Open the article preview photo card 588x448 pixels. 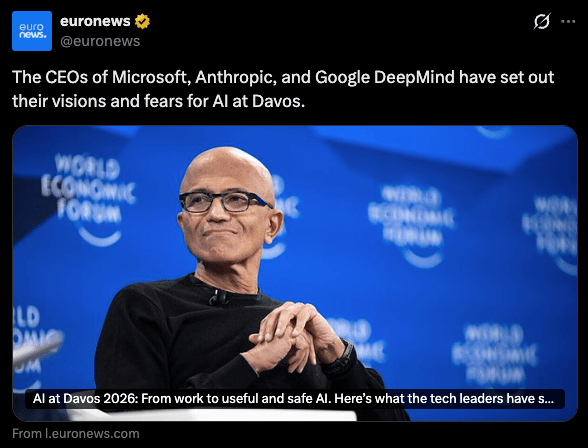295,273
